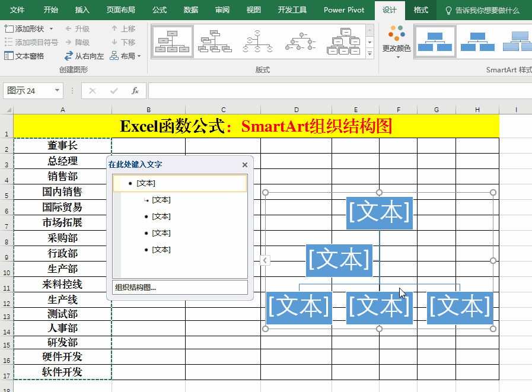Select the first organization chart layout thumbnail
Screen dimensions: 532x392
[172, 42]
